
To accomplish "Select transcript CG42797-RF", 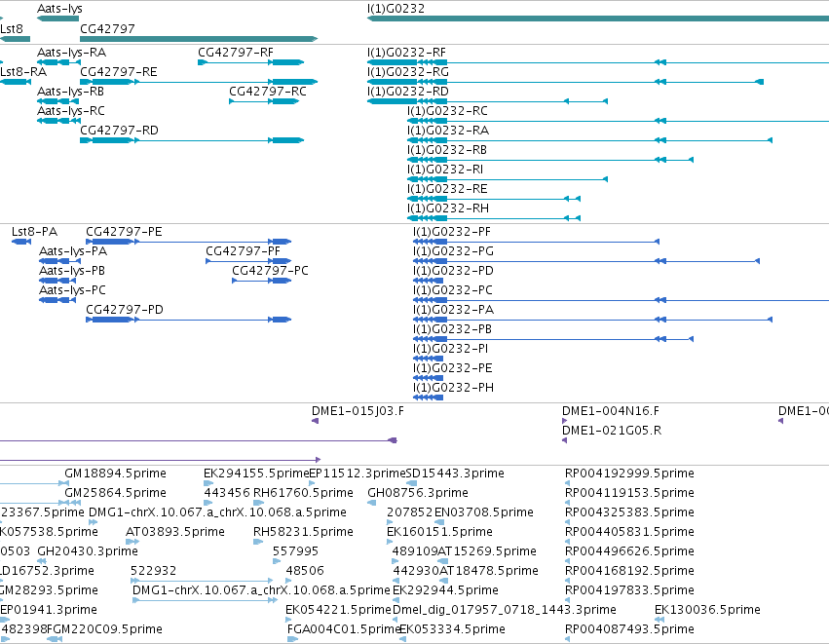I will pyautogui.click(x=251, y=62).
